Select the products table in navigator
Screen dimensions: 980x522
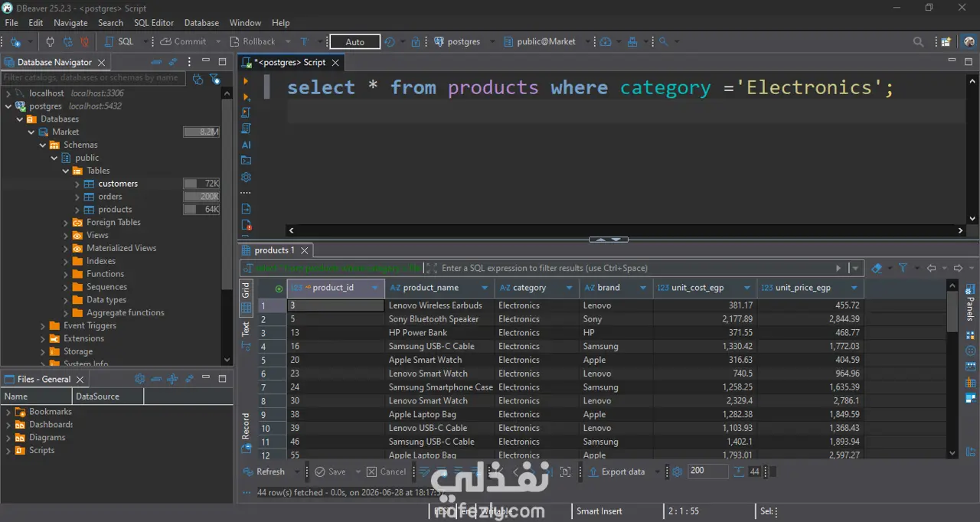115,210
